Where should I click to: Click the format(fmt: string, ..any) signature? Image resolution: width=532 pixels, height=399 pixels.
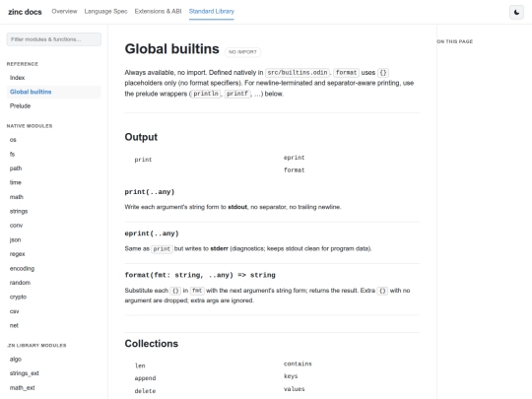pyautogui.click(x=200, y=275)
